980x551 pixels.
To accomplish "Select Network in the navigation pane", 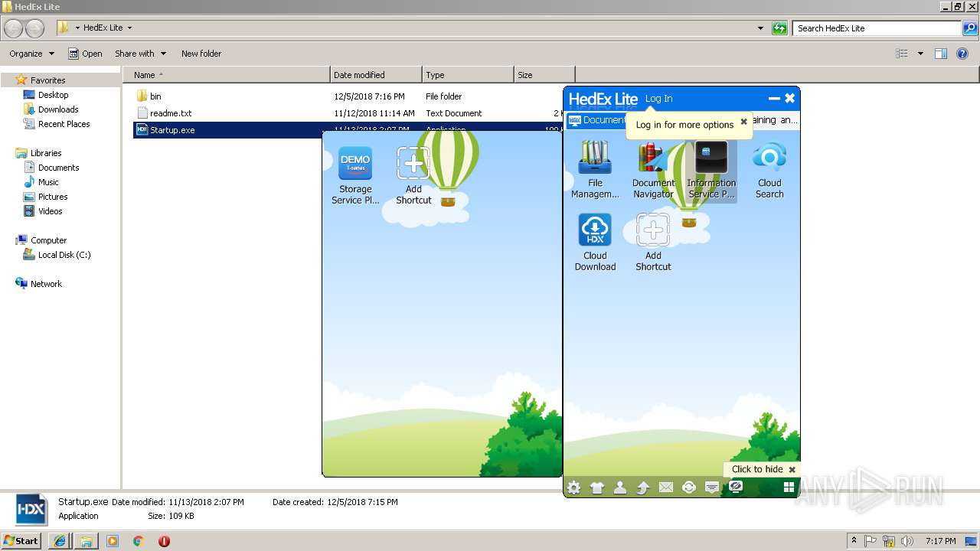I will (46, 284).
